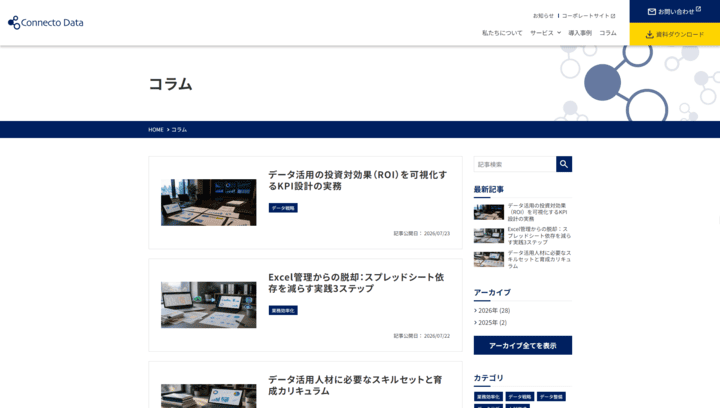Click the データ戦略 tag on the ROI article
The height and width of the screenshot is (408, 720).
pos(283,208)
